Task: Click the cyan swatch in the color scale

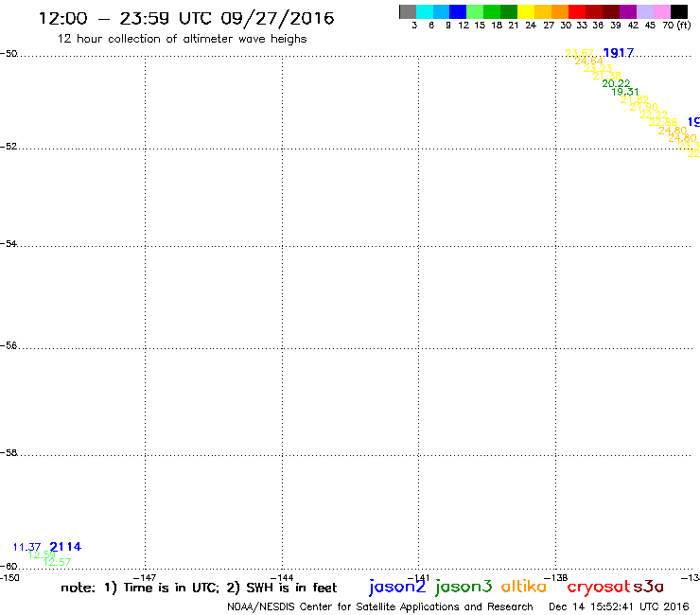Action: [425, 11]
